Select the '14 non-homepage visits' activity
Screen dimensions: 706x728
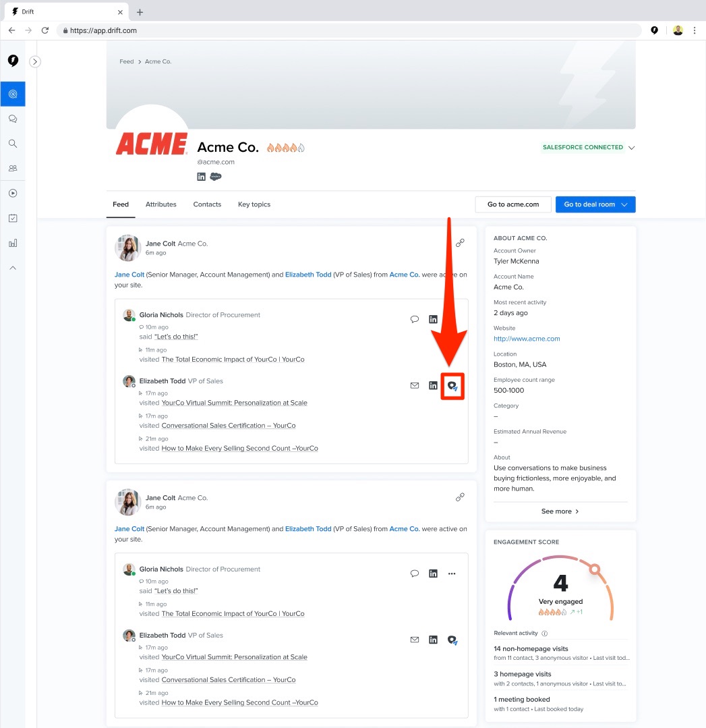[561, 653]
